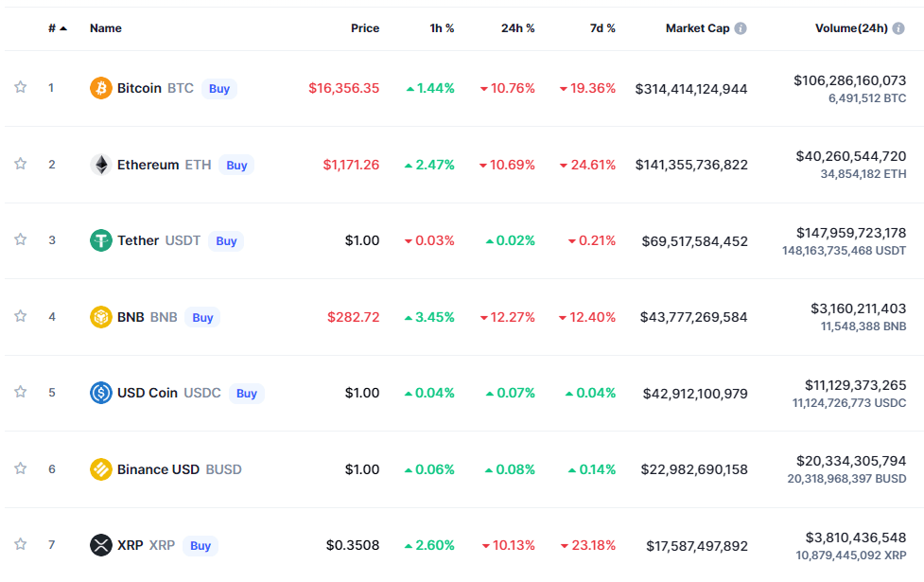924x582 pixels.
Task: Click the Tether logo icon
Action: click(100, 240)
